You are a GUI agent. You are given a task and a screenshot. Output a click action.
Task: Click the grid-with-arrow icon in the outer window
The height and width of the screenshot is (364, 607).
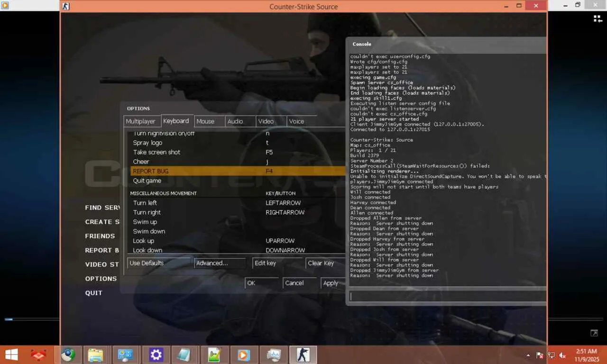click(598, 18)
